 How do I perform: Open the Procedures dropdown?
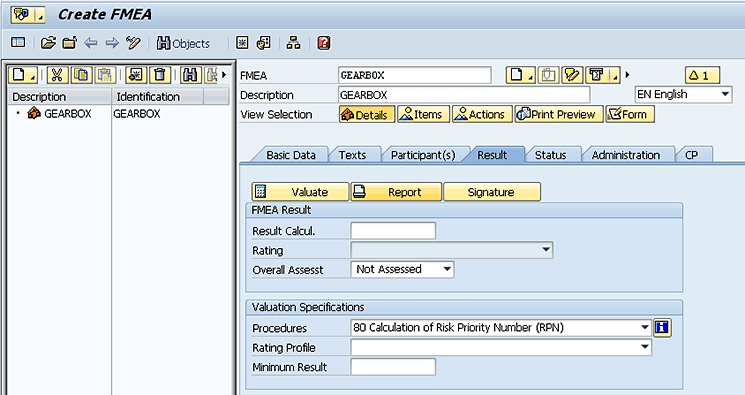pyautogui.click(x=501, y=328)
